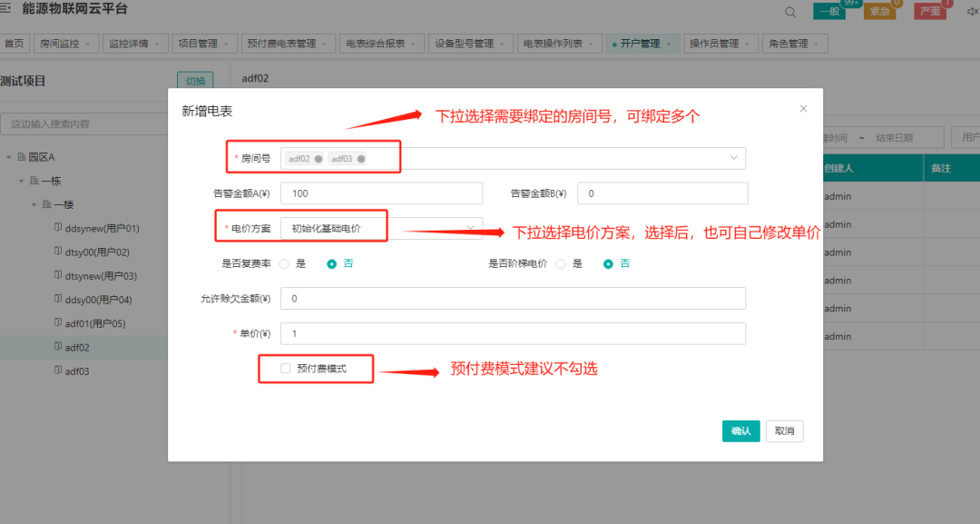
Task: Open the 电价方案 dropdown
Action: click(x=470, y=227)
